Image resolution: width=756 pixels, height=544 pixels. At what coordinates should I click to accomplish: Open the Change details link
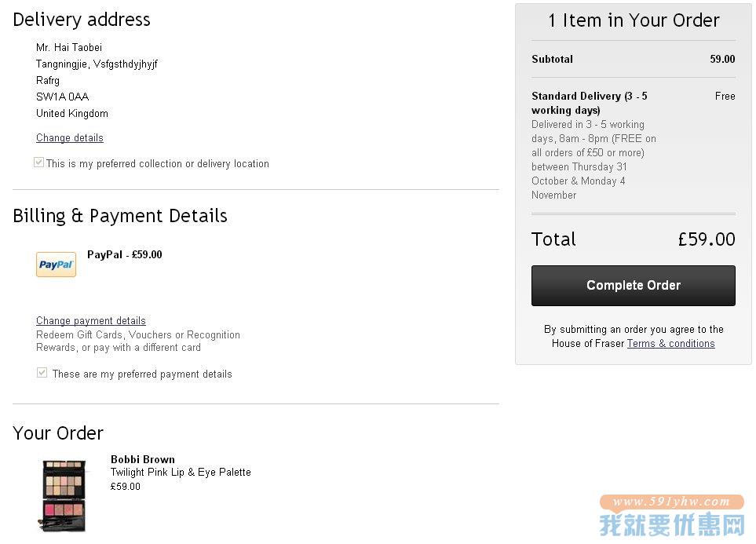pos(69,138)
